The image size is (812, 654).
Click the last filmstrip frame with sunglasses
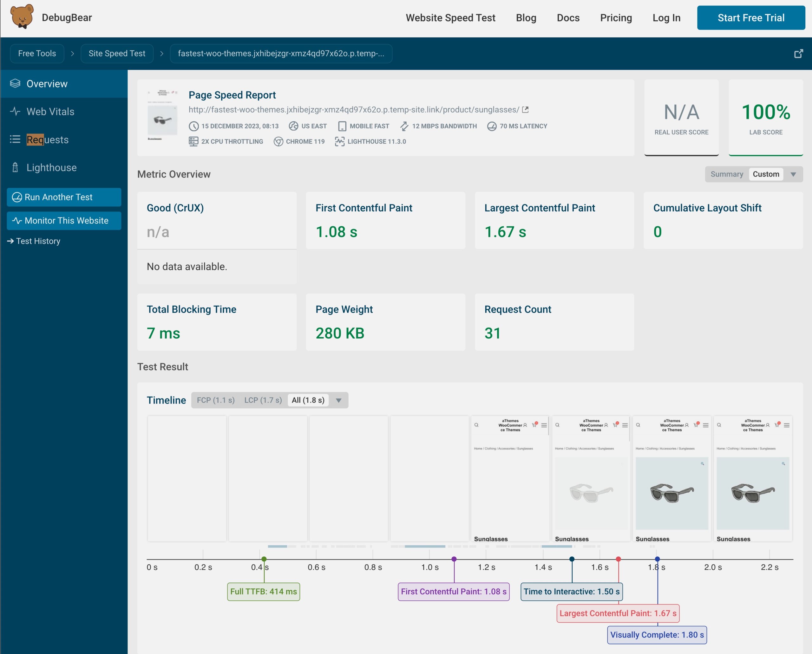point(753,479)
